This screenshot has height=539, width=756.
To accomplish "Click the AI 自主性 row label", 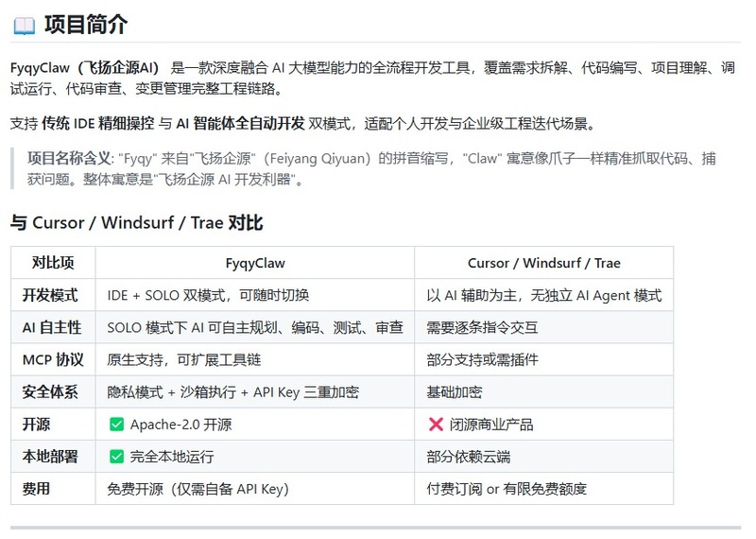I will click(52, 327).
